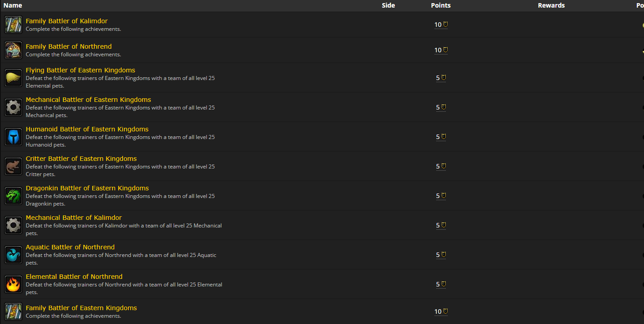Viewport: 644px width, 324px height.
Task: Click the Family Battler of Kalimdor icon
Action: [13, 25]
